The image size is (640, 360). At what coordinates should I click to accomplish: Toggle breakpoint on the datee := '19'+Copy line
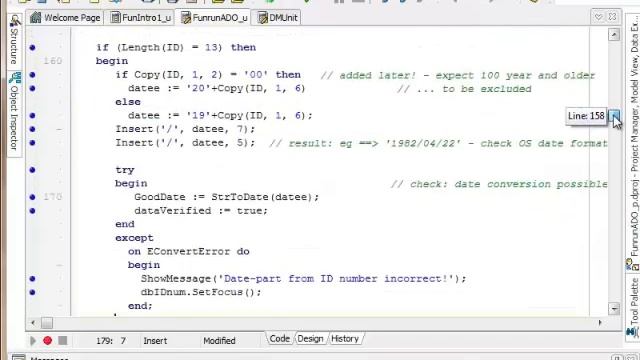tap(33, 116)
